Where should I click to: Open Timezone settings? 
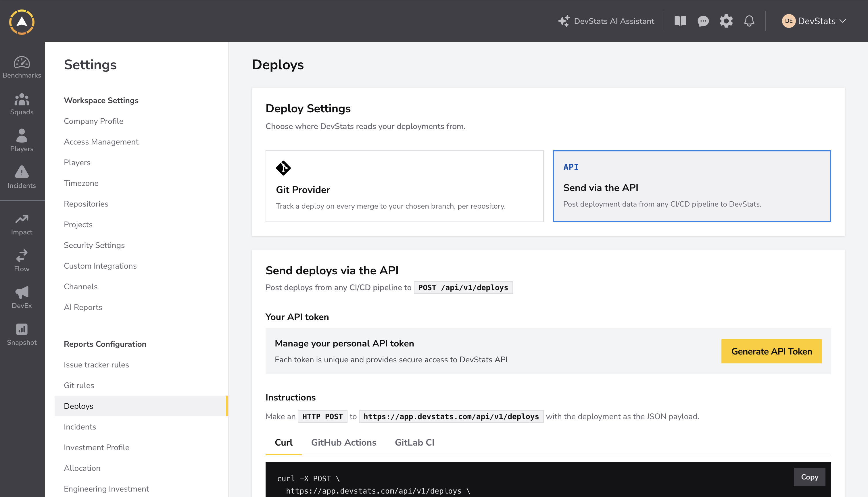81,183
